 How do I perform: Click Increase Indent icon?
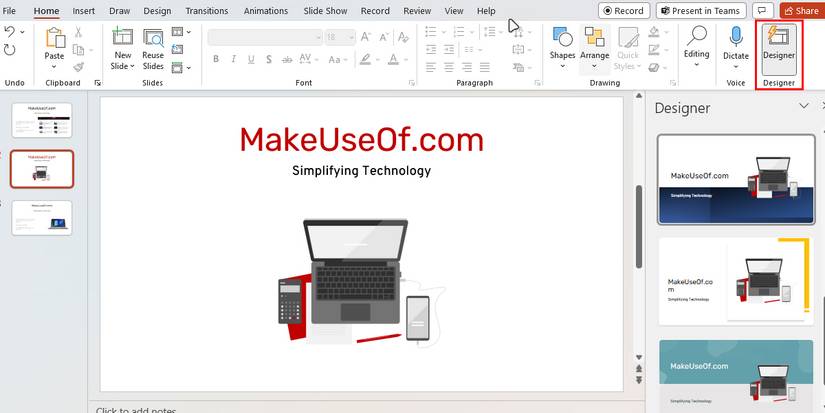pos(449,49)
